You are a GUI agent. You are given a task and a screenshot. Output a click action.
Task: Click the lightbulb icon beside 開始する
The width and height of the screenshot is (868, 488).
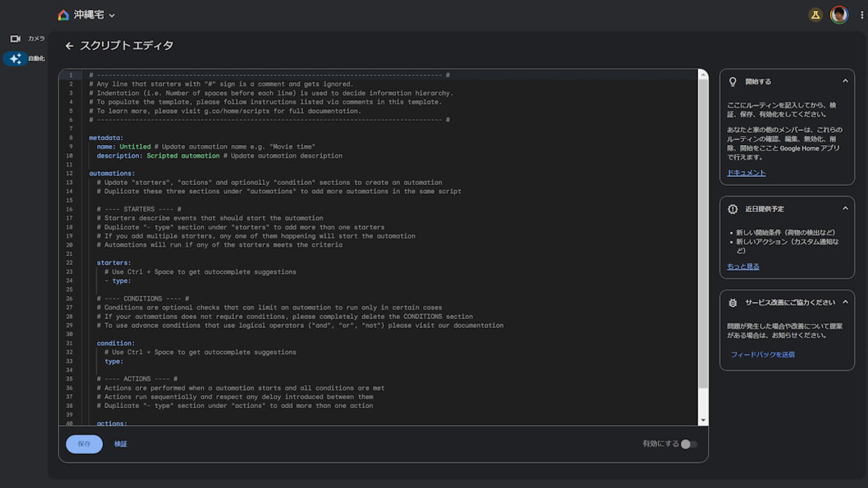732,81
